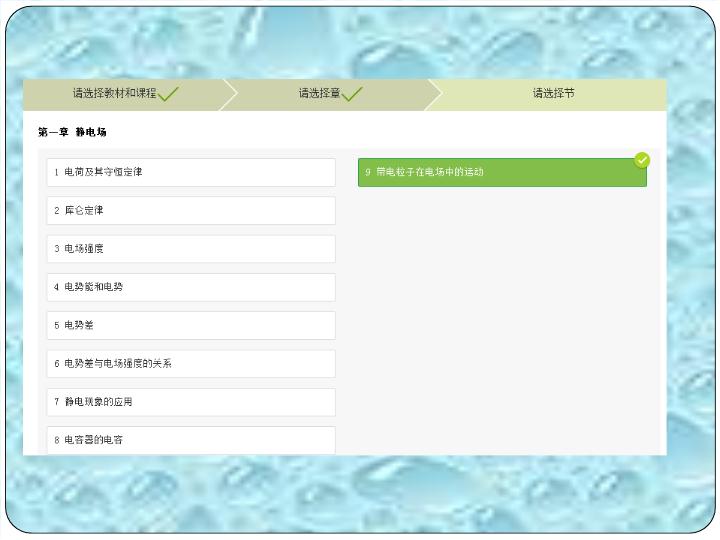Select section 1 电荷及其守恒定律
Image resolution: width=720 pixels, height=540 pixels.
(191, 172)
